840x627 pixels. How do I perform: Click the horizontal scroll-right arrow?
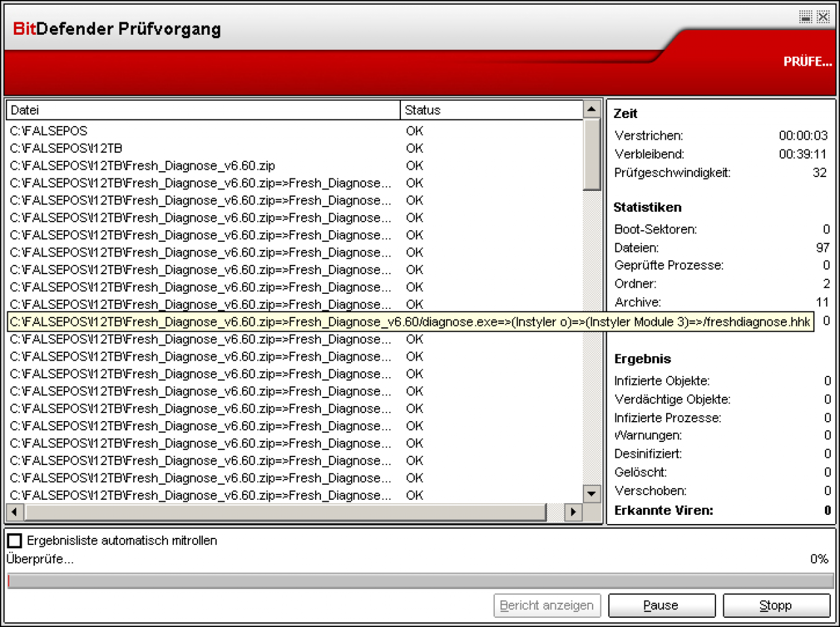click(574, 512)
